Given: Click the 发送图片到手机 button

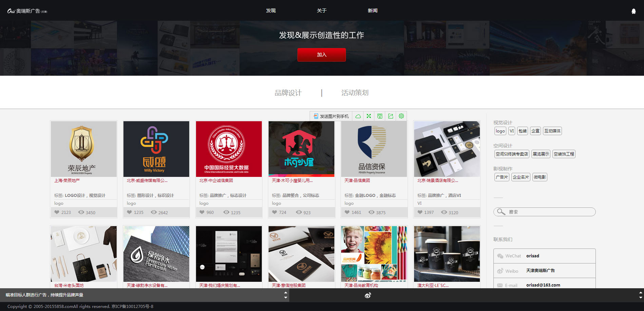Looking at the screenshot, I should 331,116.
